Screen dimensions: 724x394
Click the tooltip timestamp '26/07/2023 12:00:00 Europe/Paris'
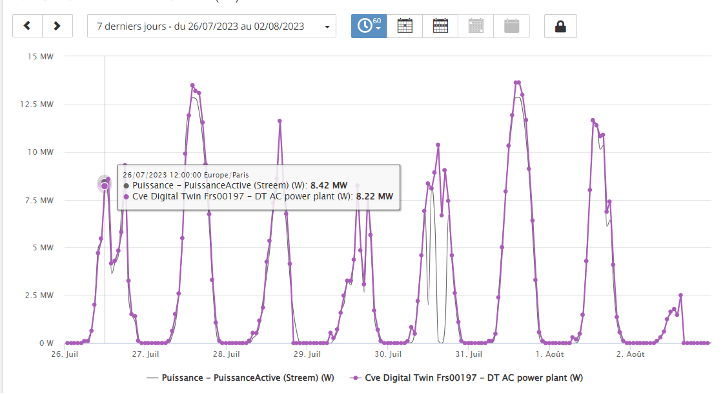coord(186,175)
